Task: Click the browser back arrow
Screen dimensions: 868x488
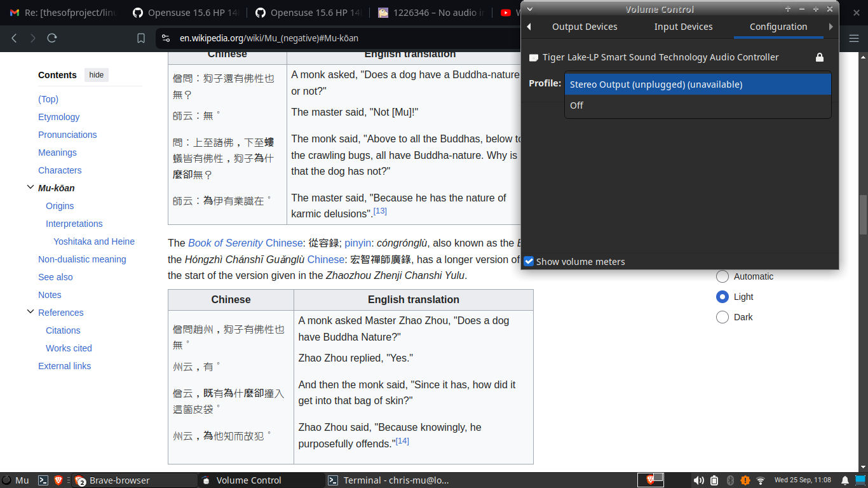Action: pyautogui.click(x=15, y=38)
